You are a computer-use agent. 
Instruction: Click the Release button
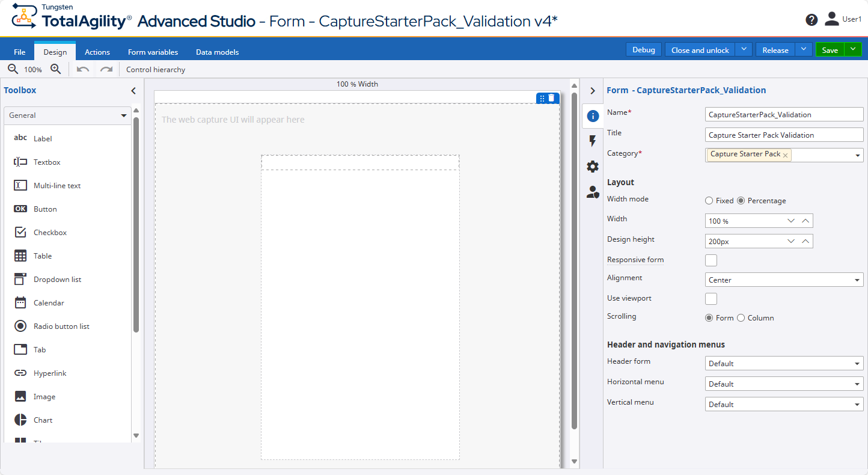tap(775, 49)
